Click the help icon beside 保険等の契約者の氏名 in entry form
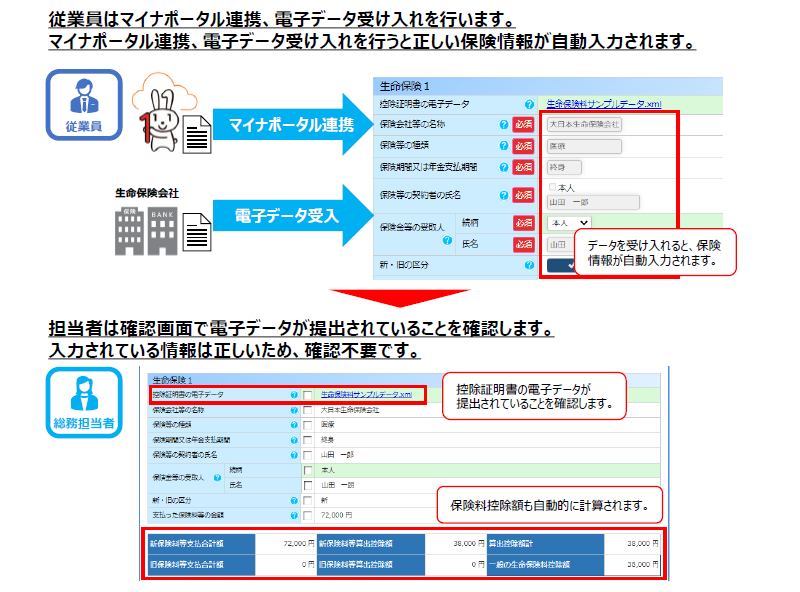 click(504, 195)
